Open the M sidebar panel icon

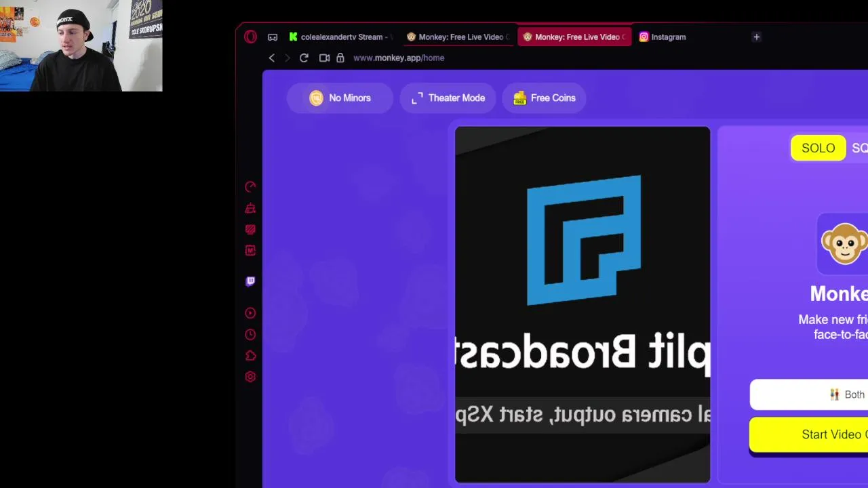[x=250, y=251]
